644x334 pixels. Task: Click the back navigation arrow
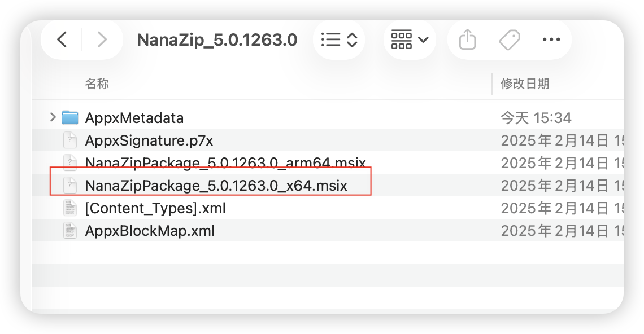pos(61,39)
